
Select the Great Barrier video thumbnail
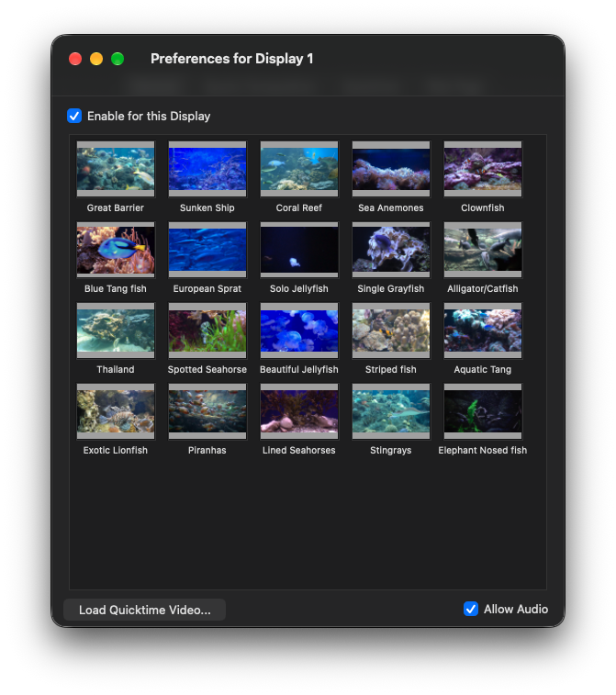[x=116, y=169]
